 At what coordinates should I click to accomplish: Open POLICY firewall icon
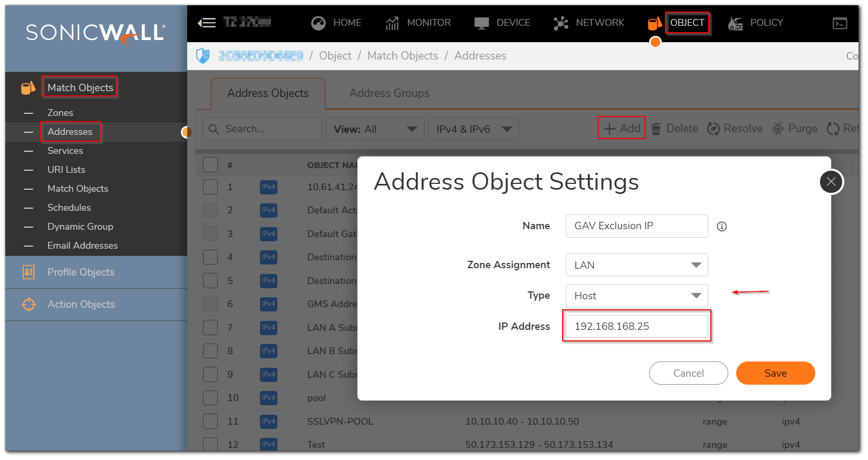735,23
